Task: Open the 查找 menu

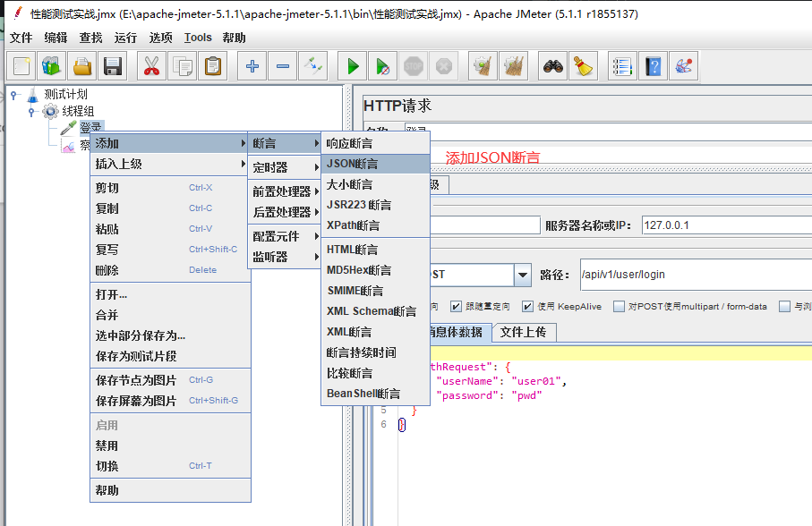Action: click(90, 38)
